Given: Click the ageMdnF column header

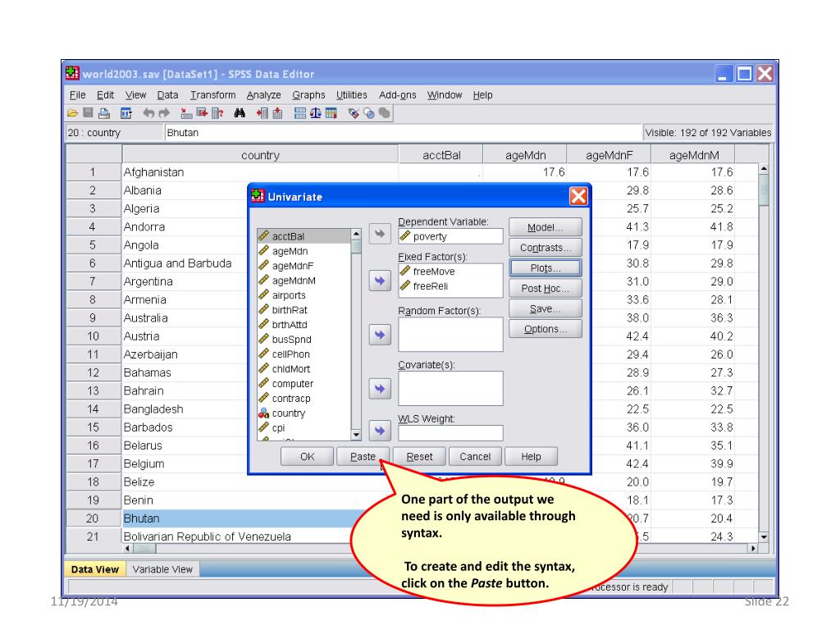Looking at the screenshot, I should click(609, 155).
